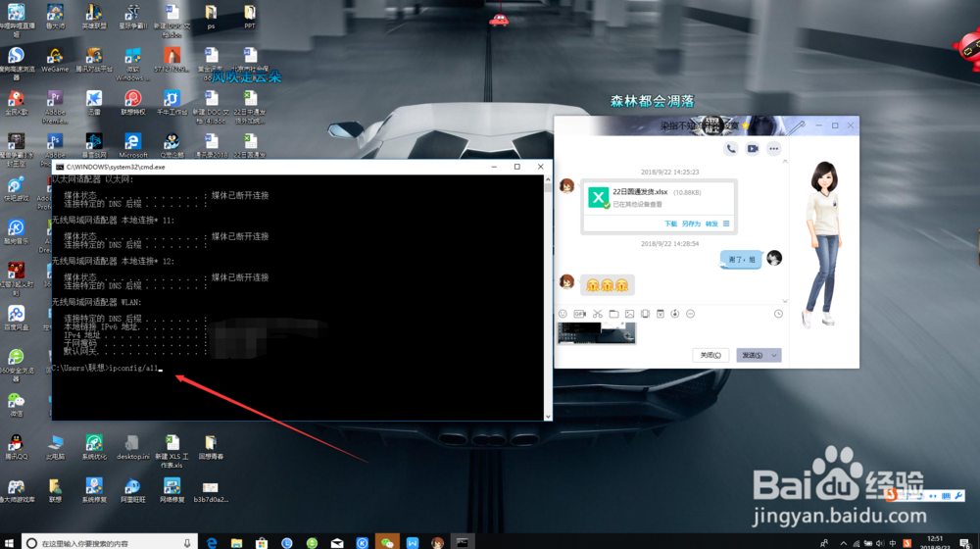Open the Mail app from the taskbar
Viewport: 980px width, 549px height.
tap(337, 542)
